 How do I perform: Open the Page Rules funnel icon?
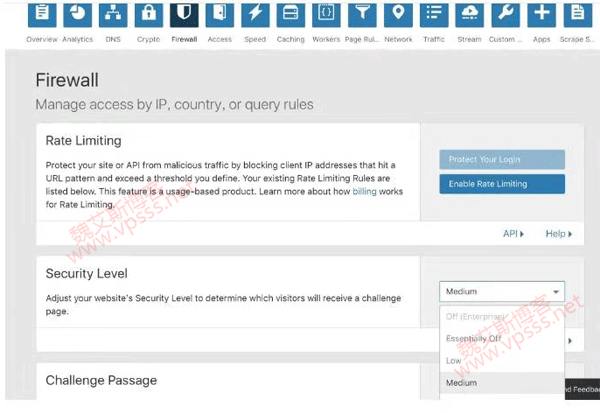(x=362, y=14)
